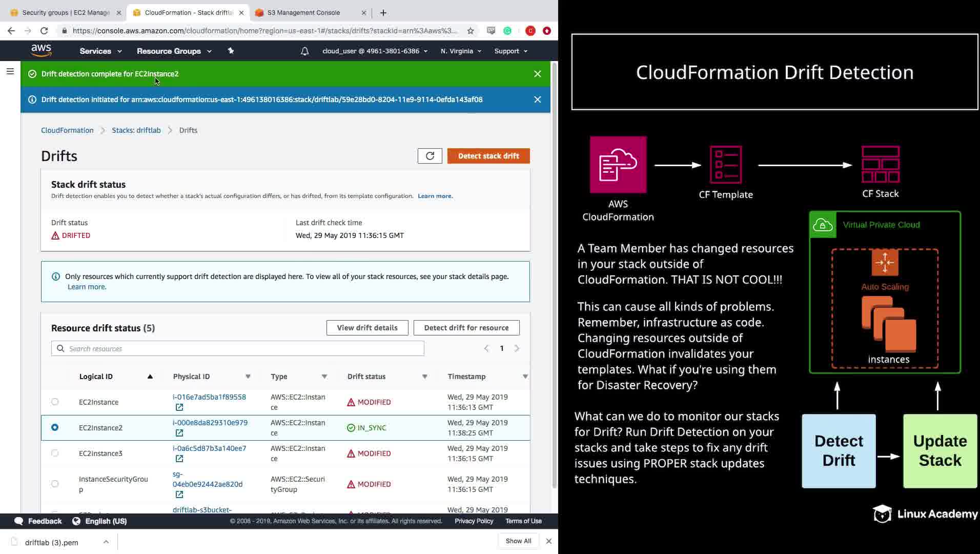Click CloudFormation breadcrumb link
This screenshot has height=554, width=980.
point(67,130)
